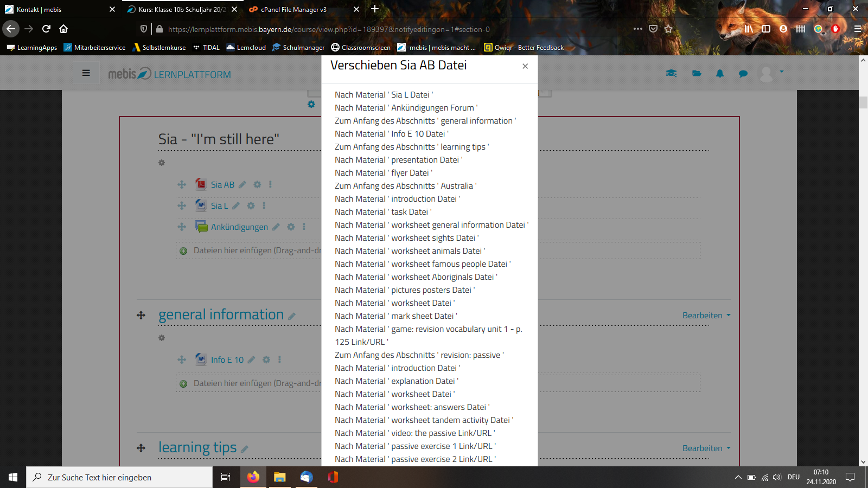Open the user profile menu arrow

coord(782,72)
